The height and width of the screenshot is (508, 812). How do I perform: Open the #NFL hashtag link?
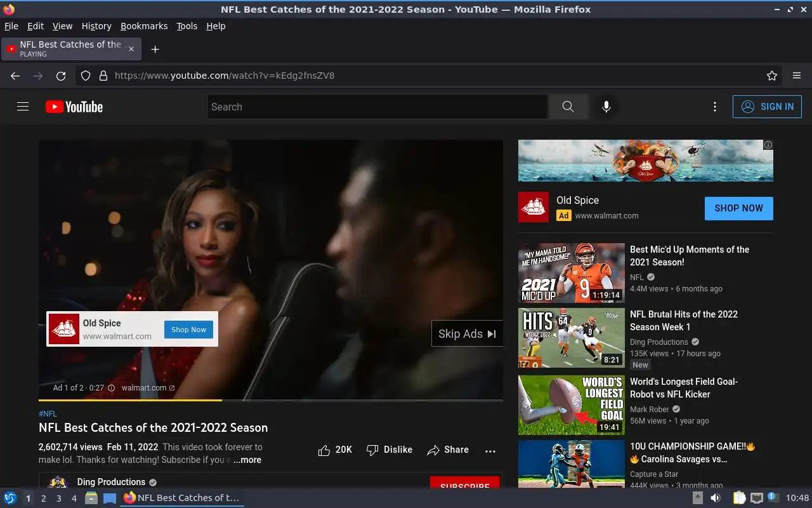48,413
